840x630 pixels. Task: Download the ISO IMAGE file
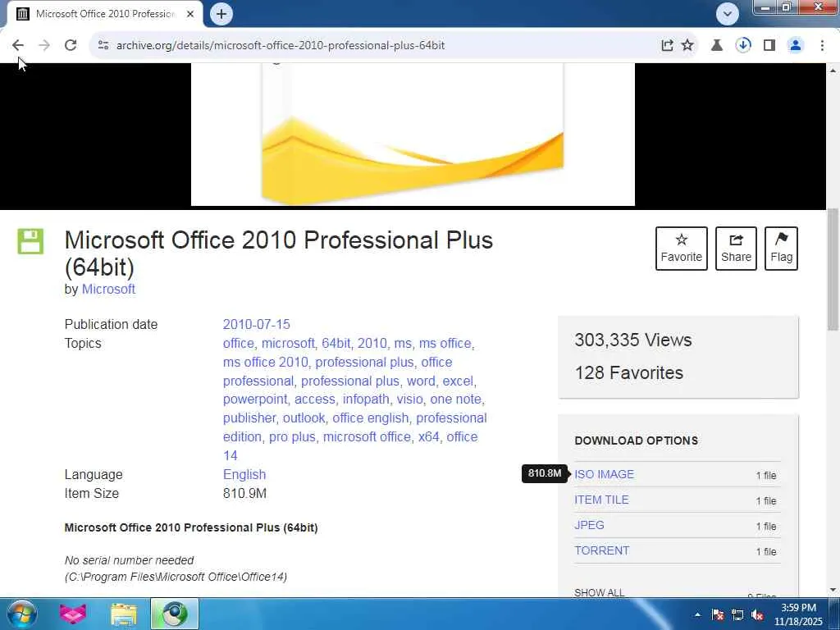pos(604,475)
